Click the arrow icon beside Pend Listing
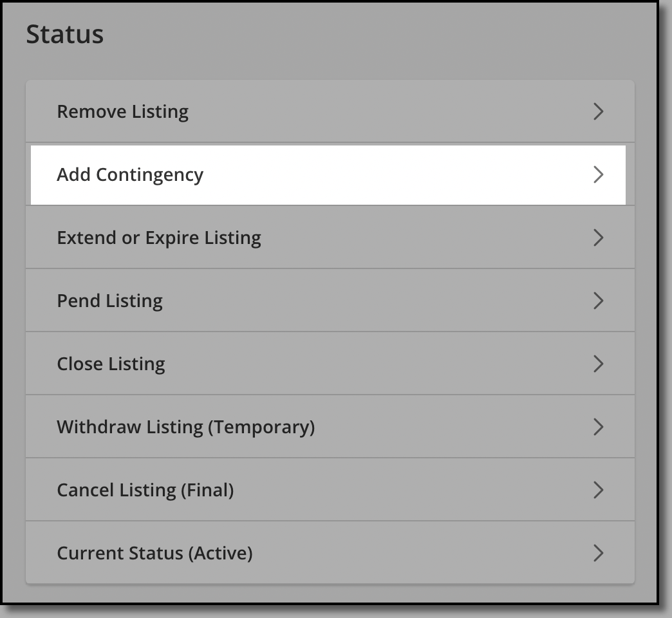Screen dimensions: 672x618 (x=598, y=301)
